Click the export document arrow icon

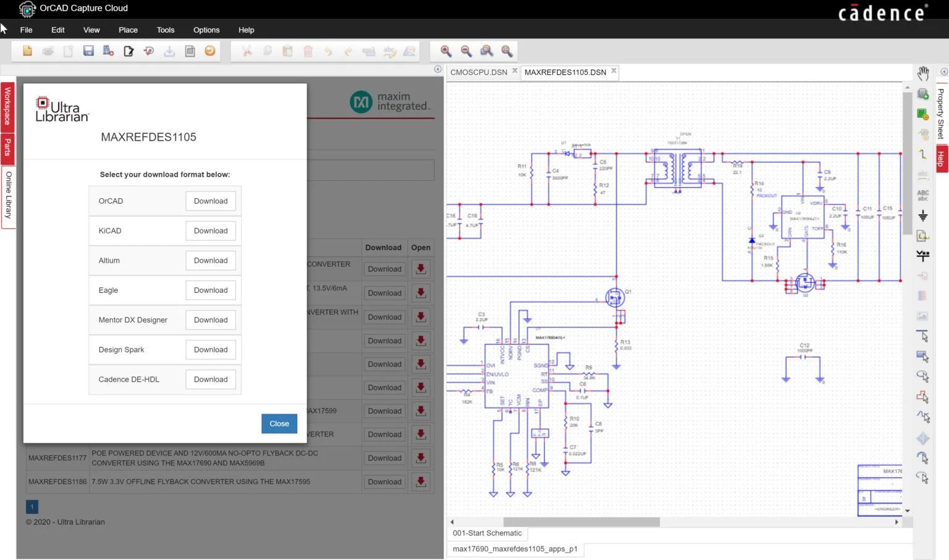(x=129, y=51)
